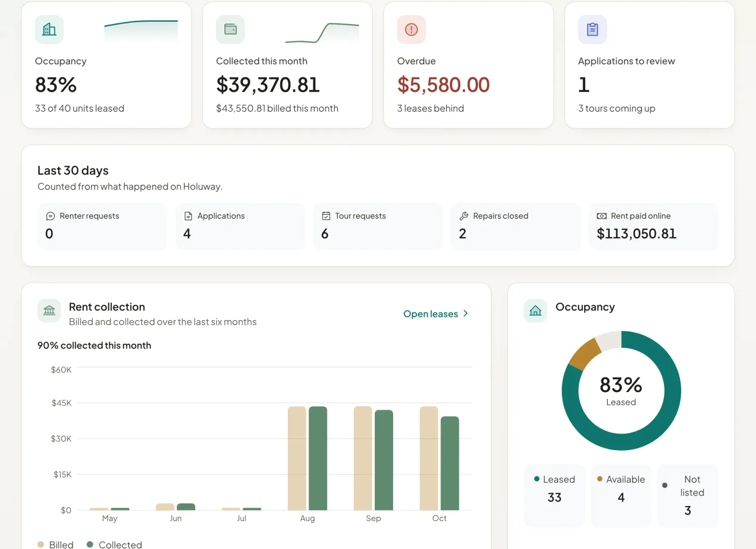Screen dimensions: 756x549
Task: Click the Applications stat value 4
Action: pyautogui.click(x=187, y=234)
